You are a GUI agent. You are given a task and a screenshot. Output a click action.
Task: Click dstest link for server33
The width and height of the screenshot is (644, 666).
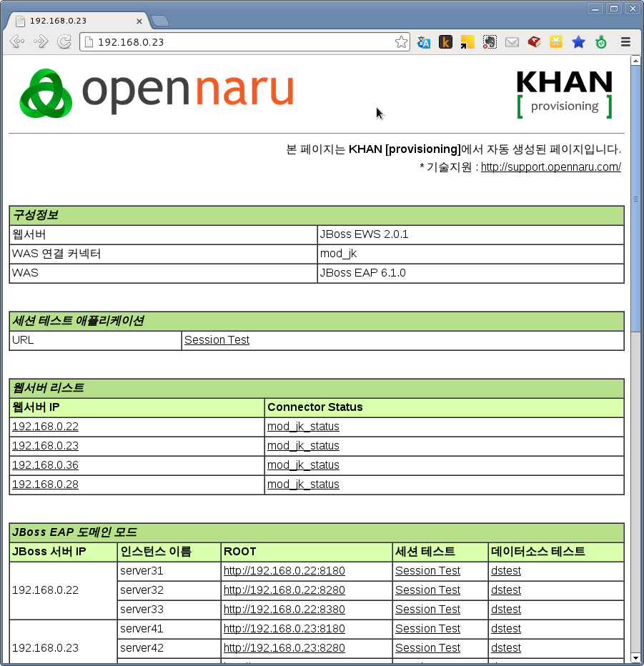coord(506,610)
